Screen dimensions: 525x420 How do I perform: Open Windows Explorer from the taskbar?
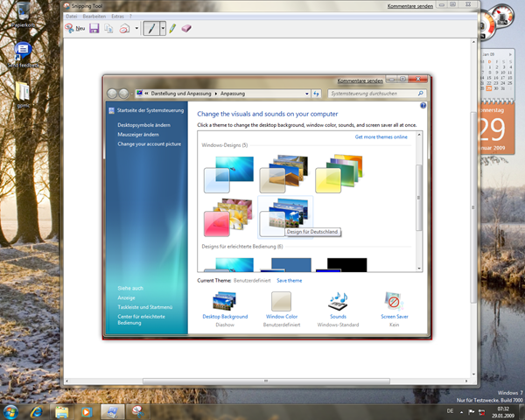coord(61,412)
